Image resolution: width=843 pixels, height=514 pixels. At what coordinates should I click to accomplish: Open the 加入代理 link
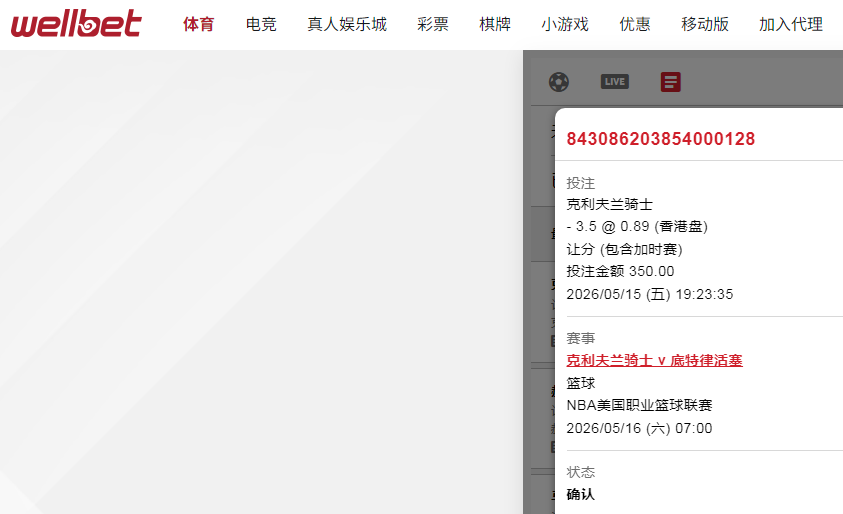pos(790,24)
